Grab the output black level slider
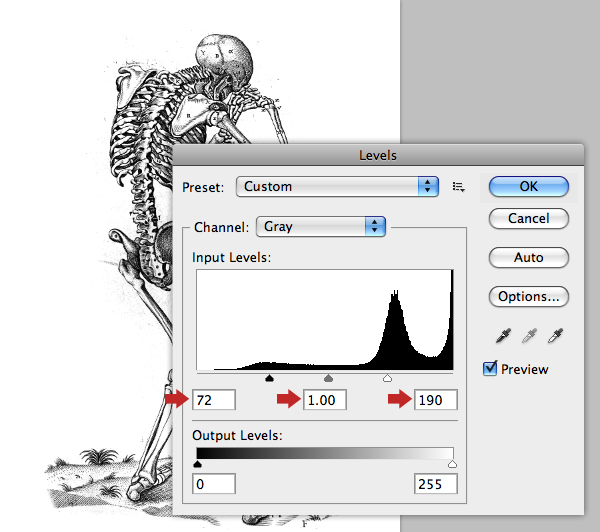The height and width of the screenshot is (532, 600). click(x=197, y=464)
